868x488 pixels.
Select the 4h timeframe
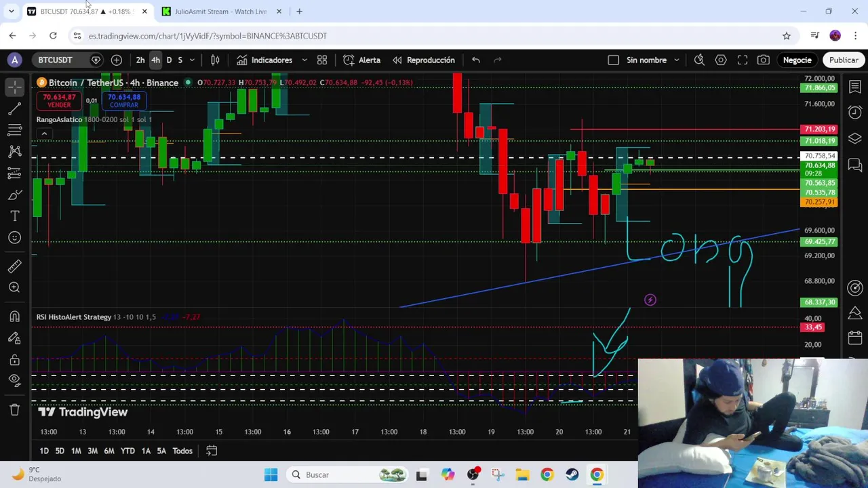(155, 60)
